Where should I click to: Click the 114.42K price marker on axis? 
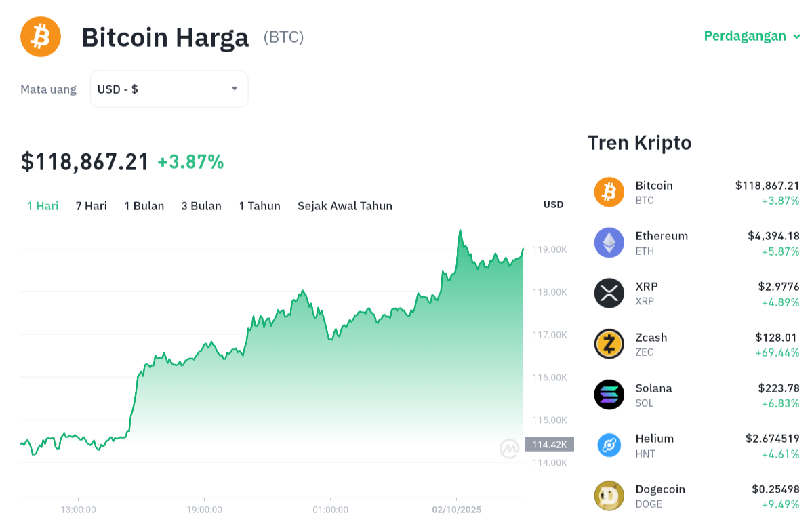coord(549,445)
